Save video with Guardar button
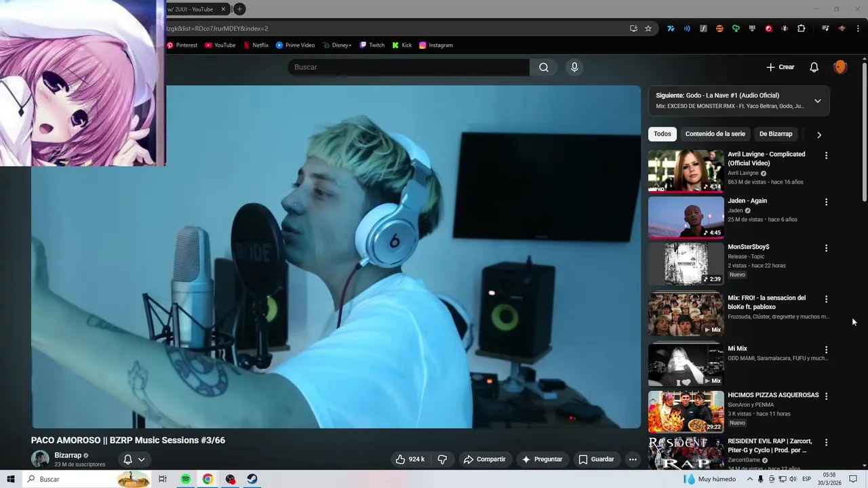 [596, 460]
